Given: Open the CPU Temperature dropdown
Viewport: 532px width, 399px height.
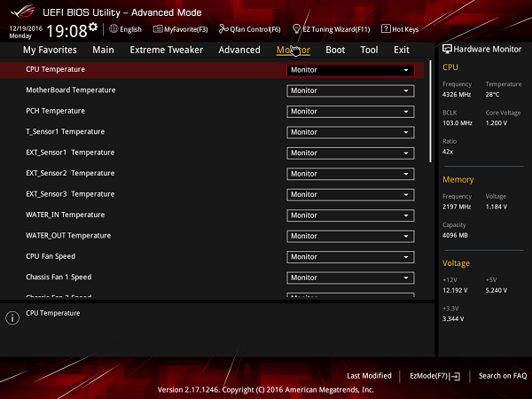Looking at the screenshot, I should [x=350, y=70].
